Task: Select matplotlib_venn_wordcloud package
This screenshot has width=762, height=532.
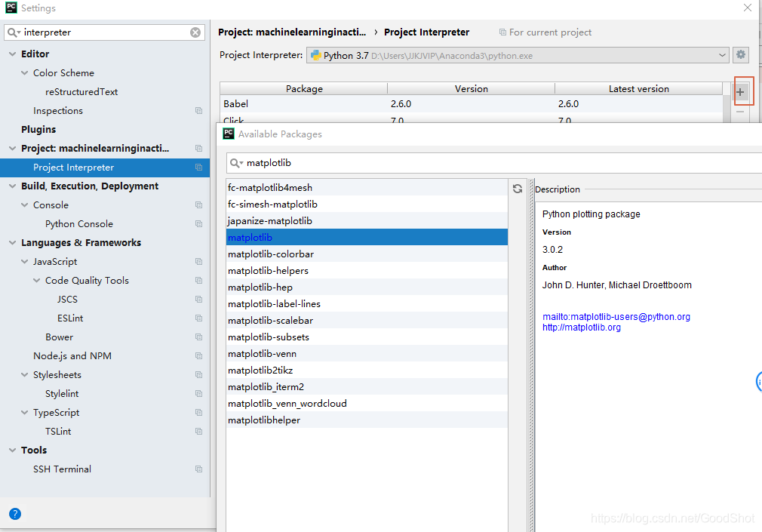Action: (x=367, y=403)
